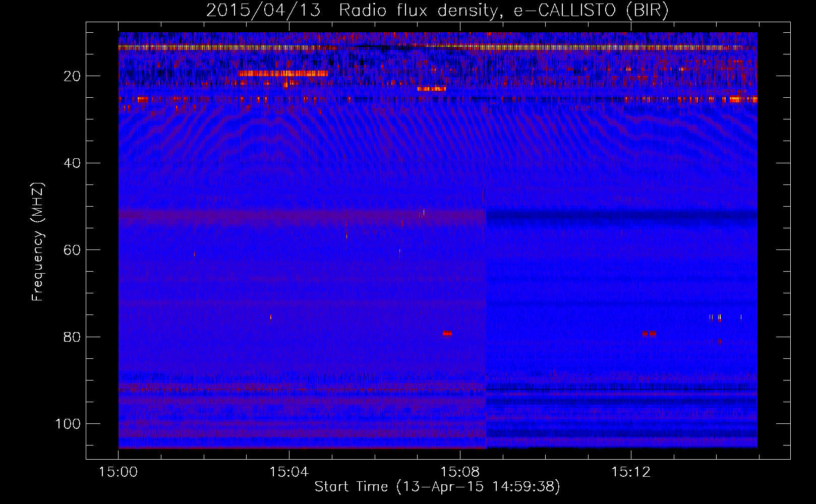Click the 15:00 time tick label

pyautogui.click(x=118, y=472)
